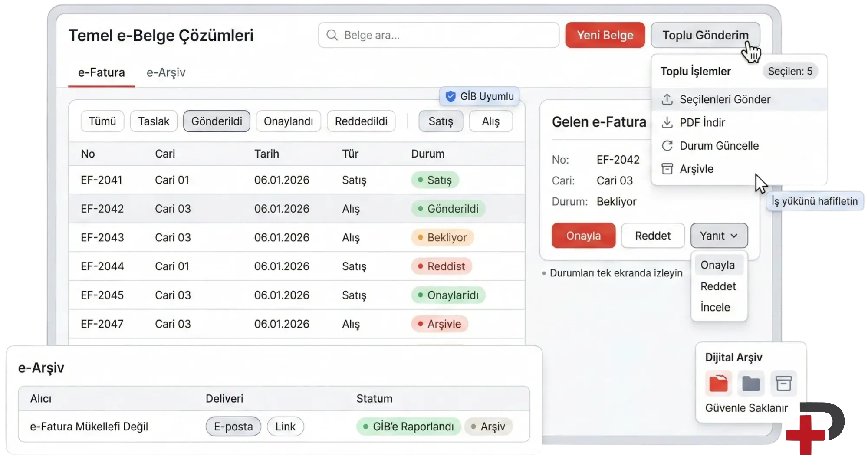Viewport: 868px width, 466px height.
Task: Click the red folder icon in Dijital Arşiv
Action: [718, 384]
